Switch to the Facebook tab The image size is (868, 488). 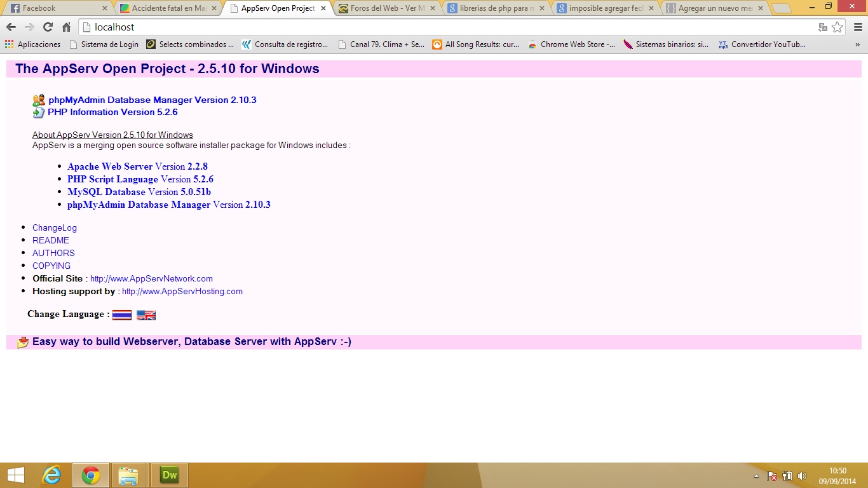[59, 8]
